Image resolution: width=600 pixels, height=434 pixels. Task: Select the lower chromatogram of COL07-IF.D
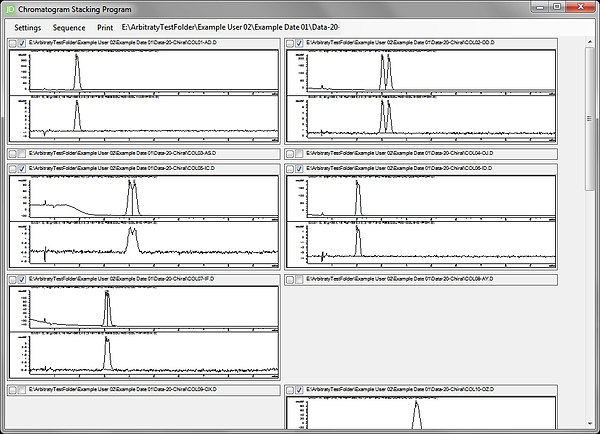tap(144, 355)
